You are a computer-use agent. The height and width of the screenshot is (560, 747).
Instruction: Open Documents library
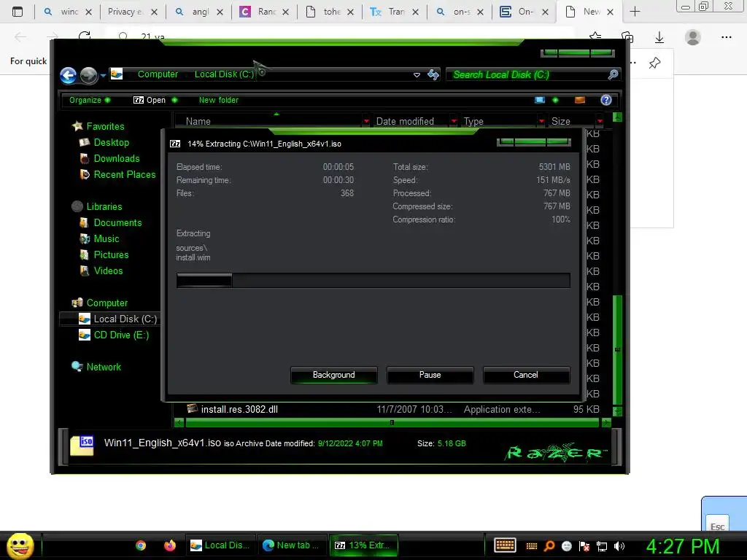tap(111, 223)
